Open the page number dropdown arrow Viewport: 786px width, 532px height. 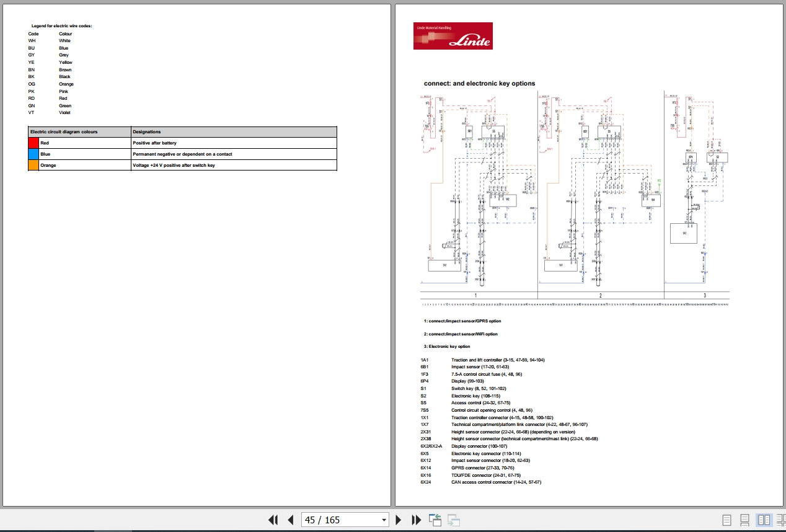tap(384, 520)
